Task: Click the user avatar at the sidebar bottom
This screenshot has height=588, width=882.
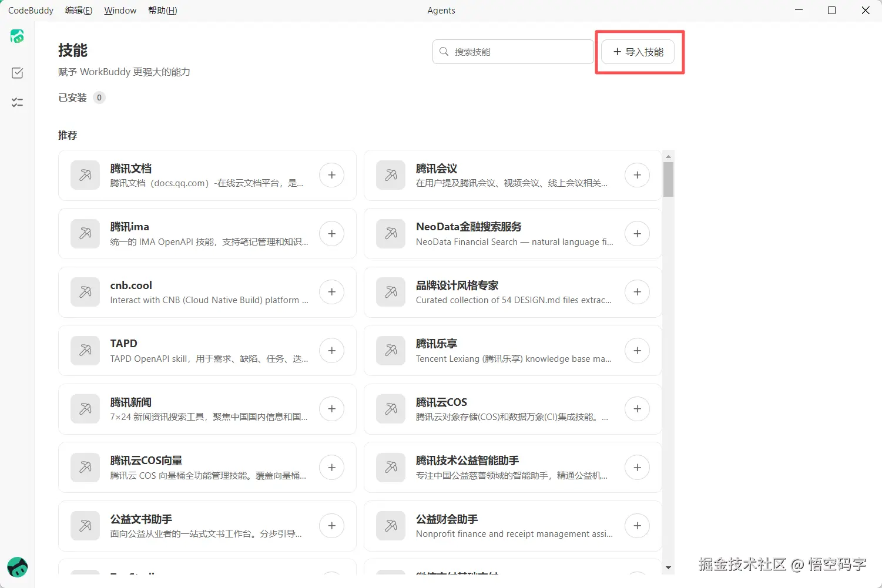Action: click(x=17, y=567)
